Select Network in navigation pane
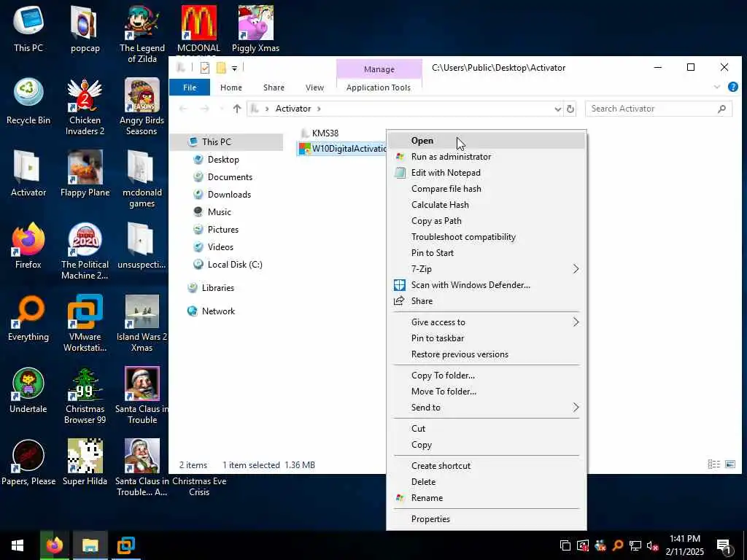747x560 pixels. pos(217,311)
